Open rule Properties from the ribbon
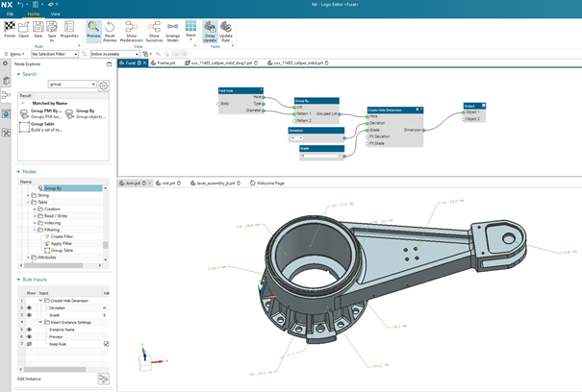 click(x=69, y=28)
